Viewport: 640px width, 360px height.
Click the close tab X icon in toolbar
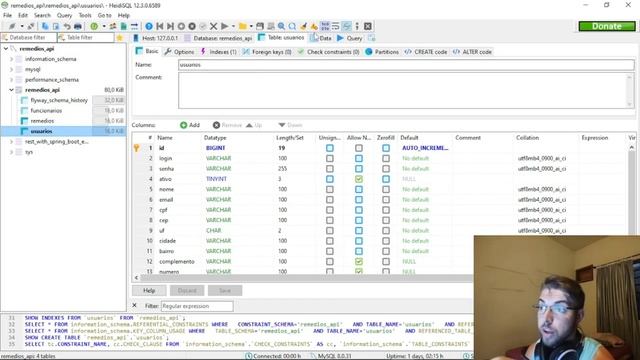pyautogui.click(x=368, y=26)
